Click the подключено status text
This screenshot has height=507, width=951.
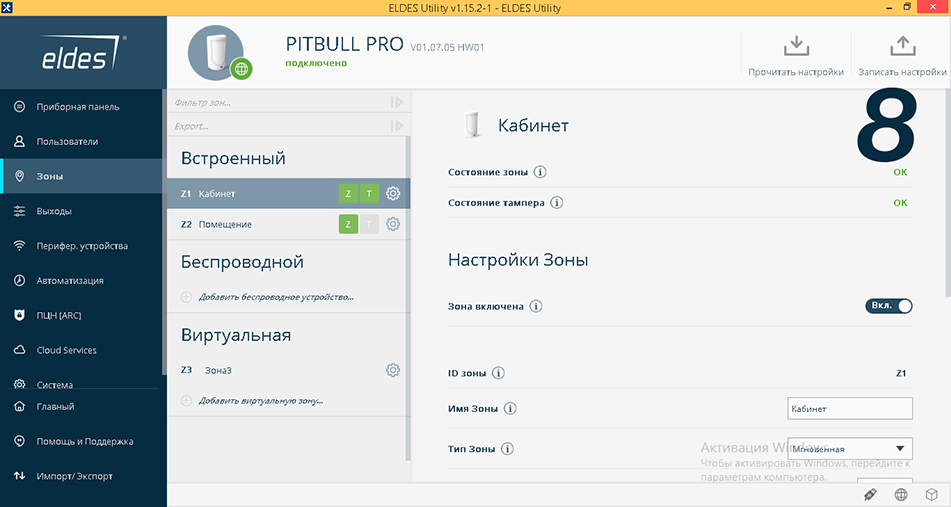[316, 63]
